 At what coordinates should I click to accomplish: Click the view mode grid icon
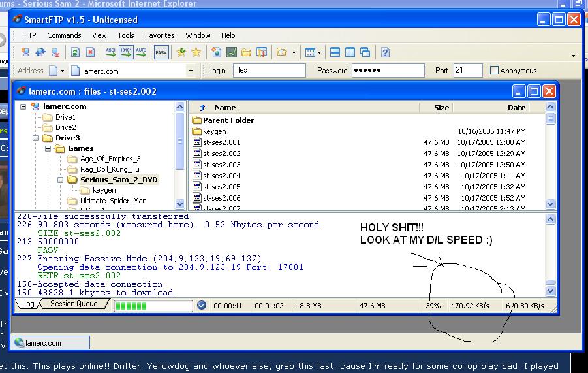pyautogui.click(x=310, y=52)
